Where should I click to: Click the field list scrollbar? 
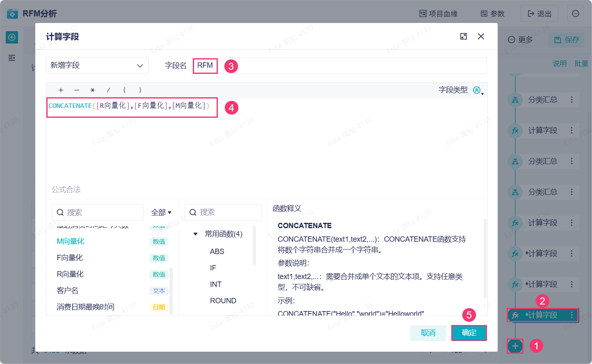pyautogui.click(x=171, y=291)
